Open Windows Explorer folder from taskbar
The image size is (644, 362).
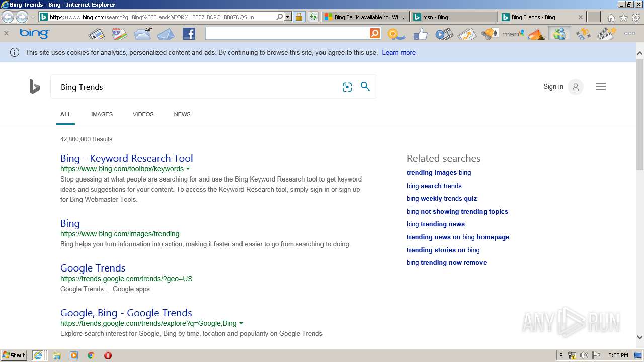57,355
